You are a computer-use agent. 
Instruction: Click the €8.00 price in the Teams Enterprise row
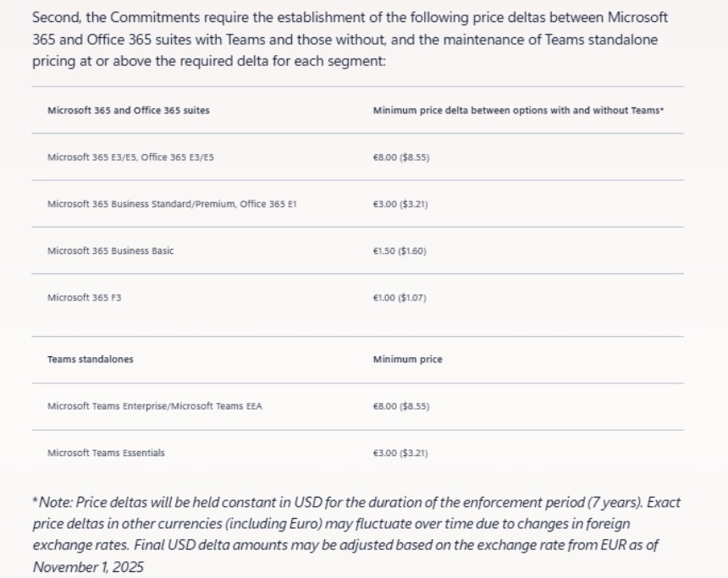401,406
